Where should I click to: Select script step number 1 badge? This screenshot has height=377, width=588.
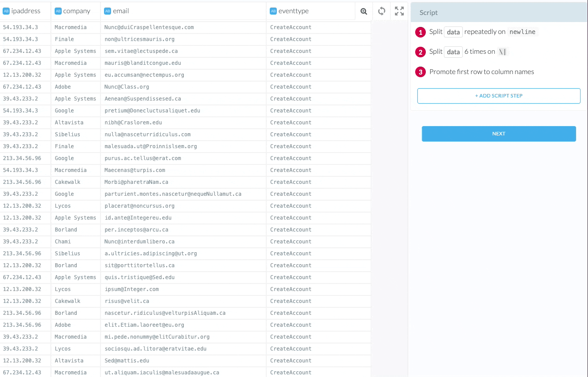pyautogui.click(x=421, y=32)
